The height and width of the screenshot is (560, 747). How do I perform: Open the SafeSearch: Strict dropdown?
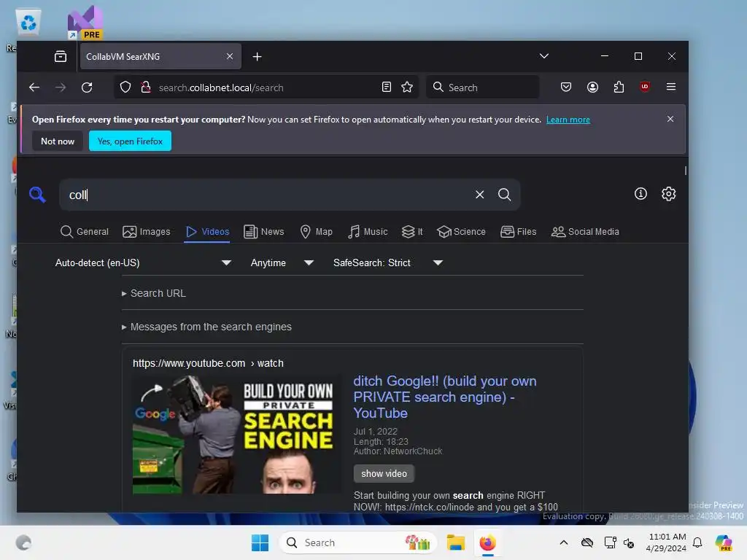(x=388, y=262)
